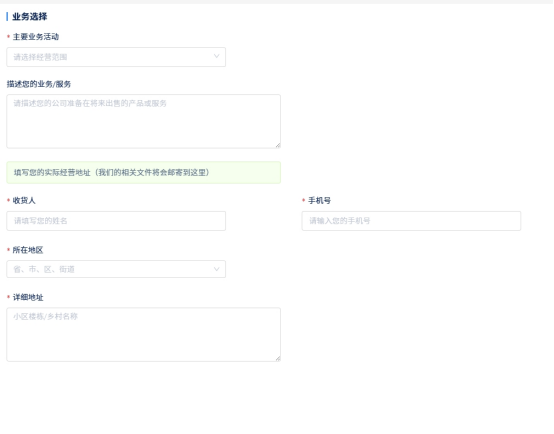Click the red asterisk beside 手机号

click(x=303, y=200)
